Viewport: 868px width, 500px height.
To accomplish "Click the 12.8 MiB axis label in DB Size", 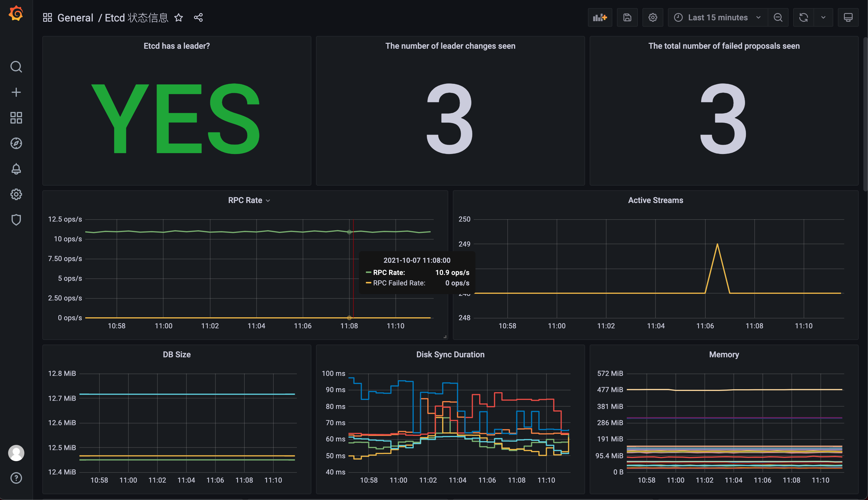I will click(x=62, y=373).
